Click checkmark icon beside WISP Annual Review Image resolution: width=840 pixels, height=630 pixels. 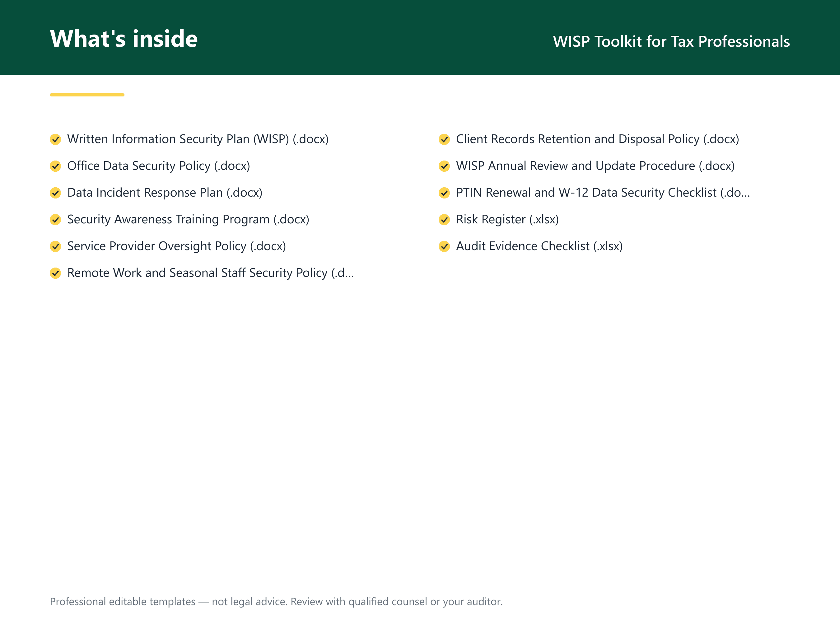click(444, 166)
